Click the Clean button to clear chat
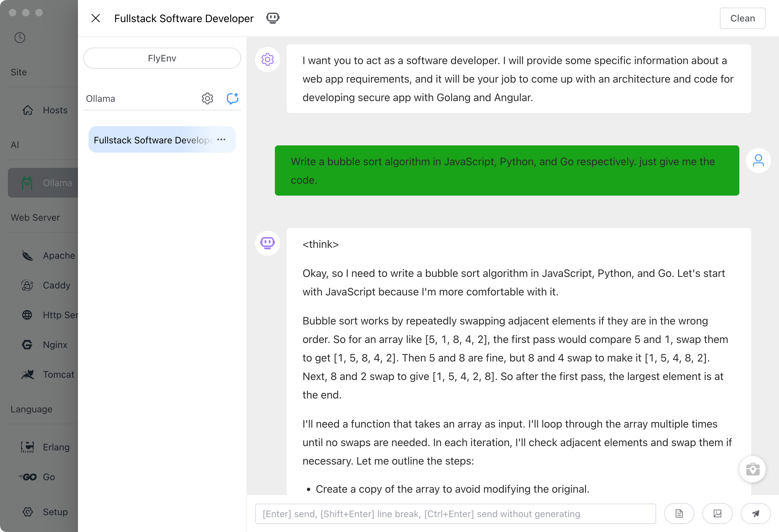The width and height of the screenshot is (779, 532). (742, 18)
